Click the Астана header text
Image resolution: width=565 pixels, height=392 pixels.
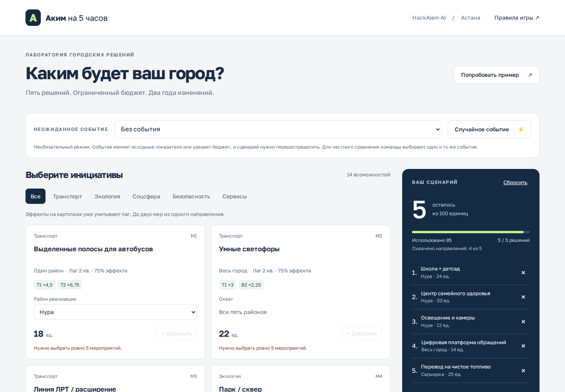point(470,18)
